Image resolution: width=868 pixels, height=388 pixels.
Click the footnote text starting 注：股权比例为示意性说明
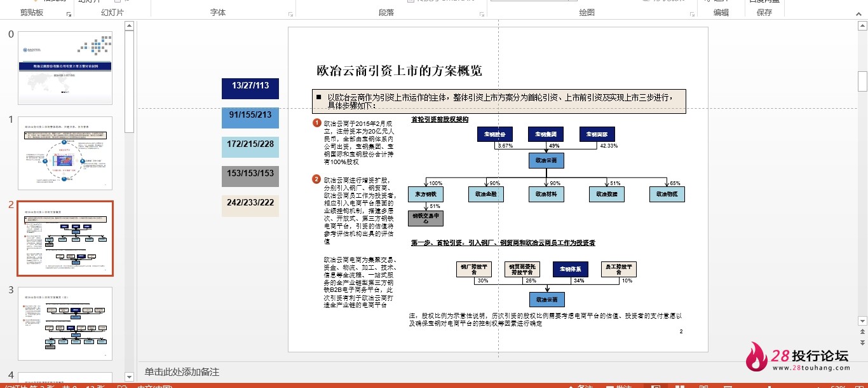(546, 319)
